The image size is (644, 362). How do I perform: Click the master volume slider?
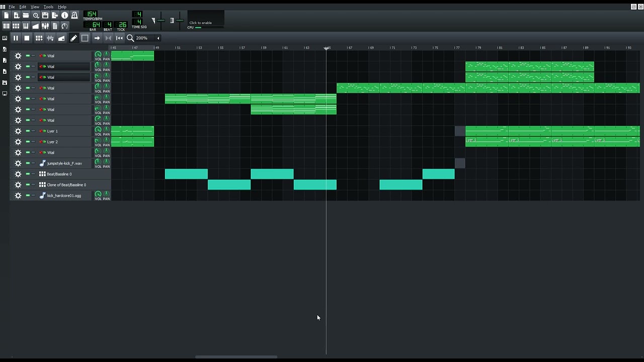click(x=160, y=20)
